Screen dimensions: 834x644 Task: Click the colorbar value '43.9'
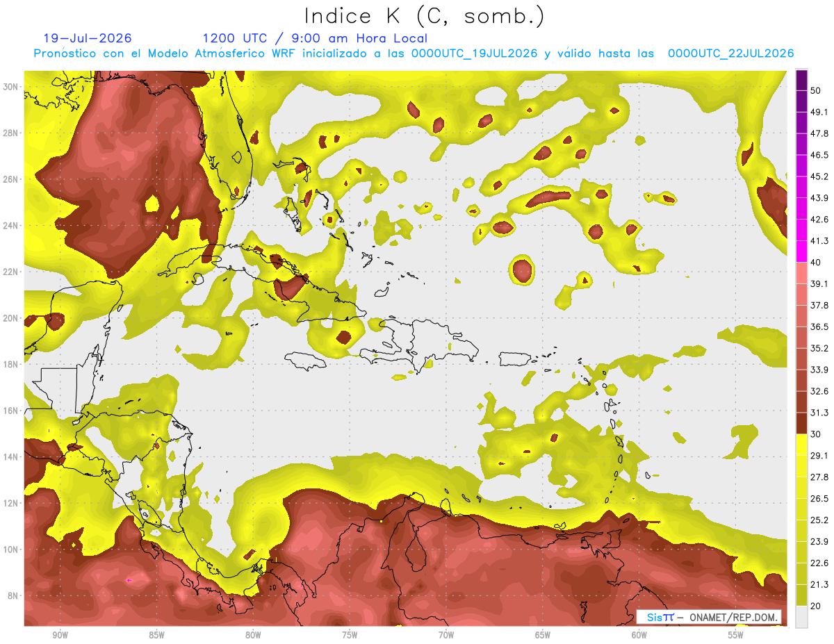point(819,198)
